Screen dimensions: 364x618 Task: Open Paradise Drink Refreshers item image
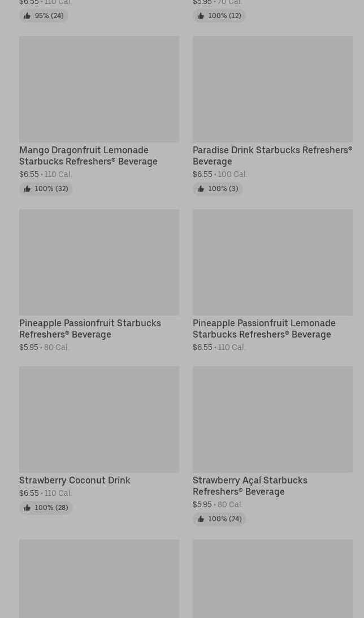tap(272, 89)
